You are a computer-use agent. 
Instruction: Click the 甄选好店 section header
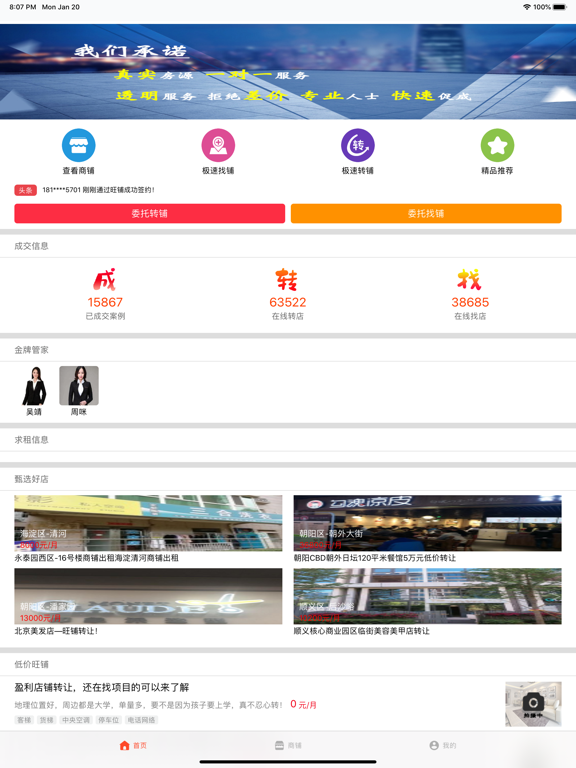[31, 479]
